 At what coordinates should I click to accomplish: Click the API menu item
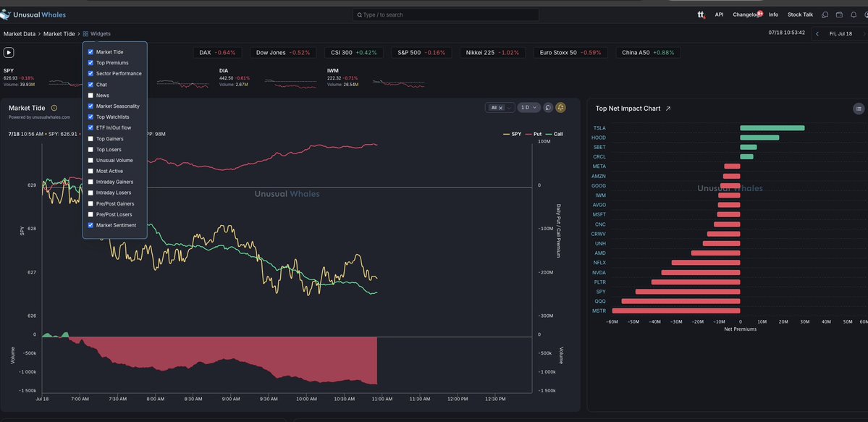pos(719,15)
